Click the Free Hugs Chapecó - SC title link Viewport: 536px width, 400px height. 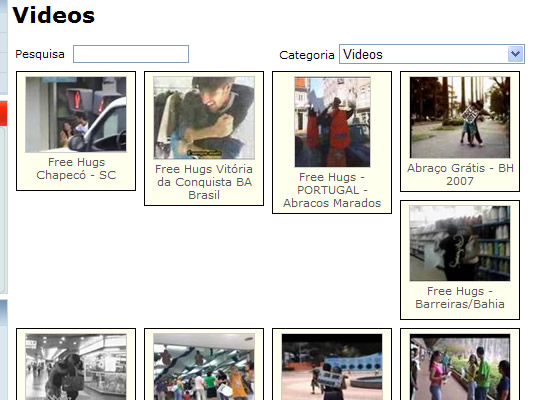point(76,169)
